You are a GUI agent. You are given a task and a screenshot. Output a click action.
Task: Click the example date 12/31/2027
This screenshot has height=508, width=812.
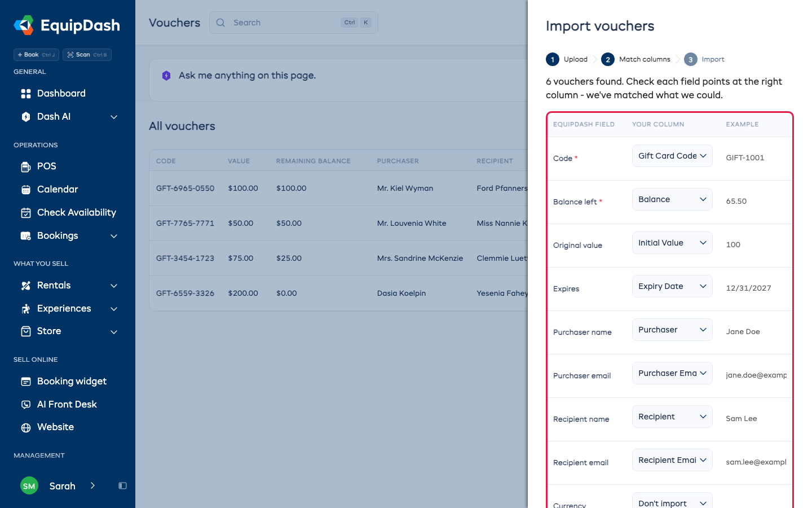[x=749, y=288]
